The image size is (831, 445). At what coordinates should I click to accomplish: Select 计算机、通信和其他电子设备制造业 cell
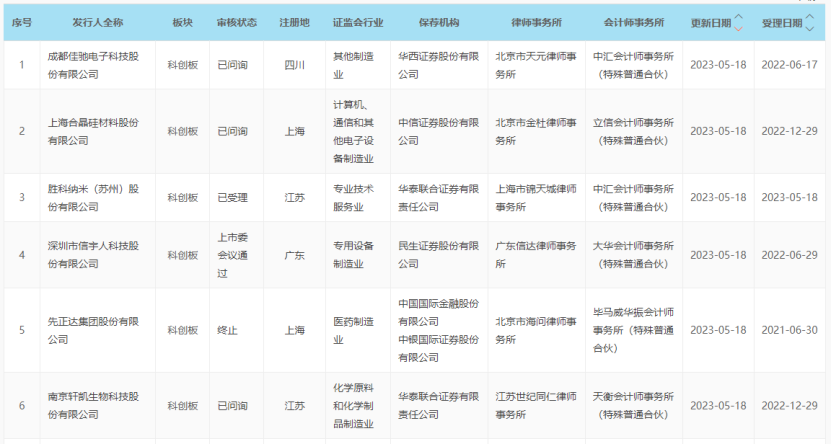[x=353, y=131]
